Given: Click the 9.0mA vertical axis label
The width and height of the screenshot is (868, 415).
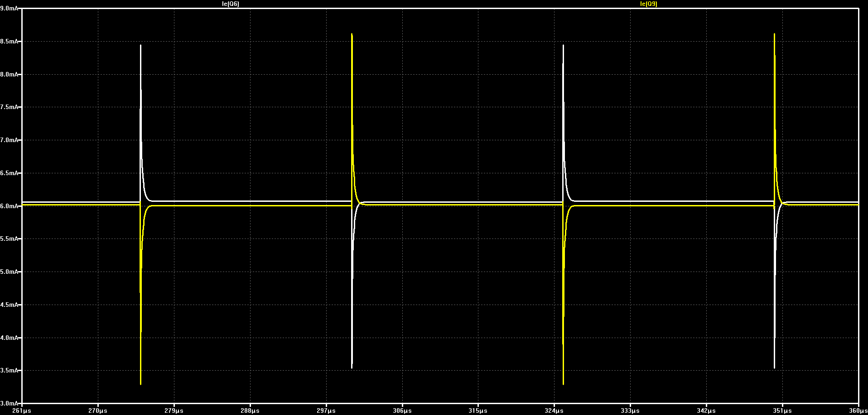Looking at the screenshot, I should (x=10, y=8).
